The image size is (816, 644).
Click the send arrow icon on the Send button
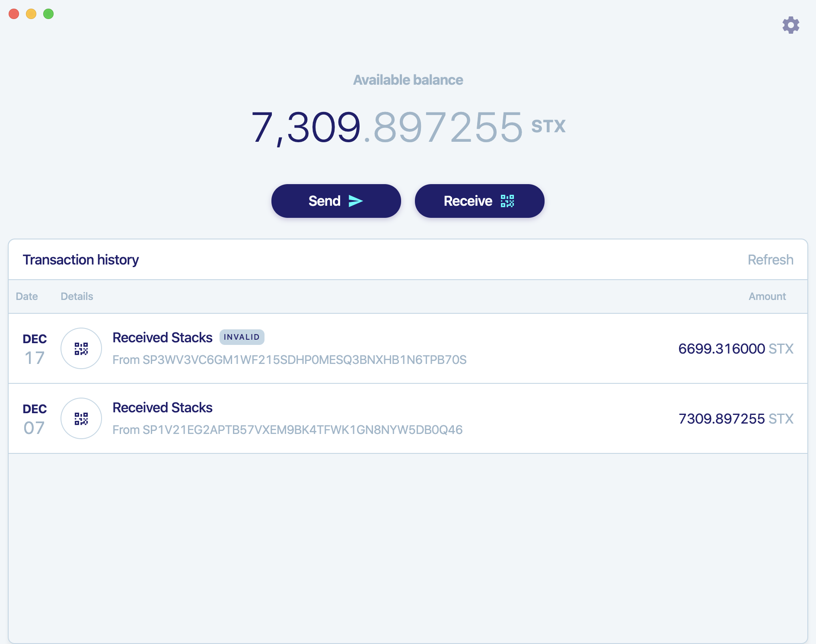tap(356, 201)
